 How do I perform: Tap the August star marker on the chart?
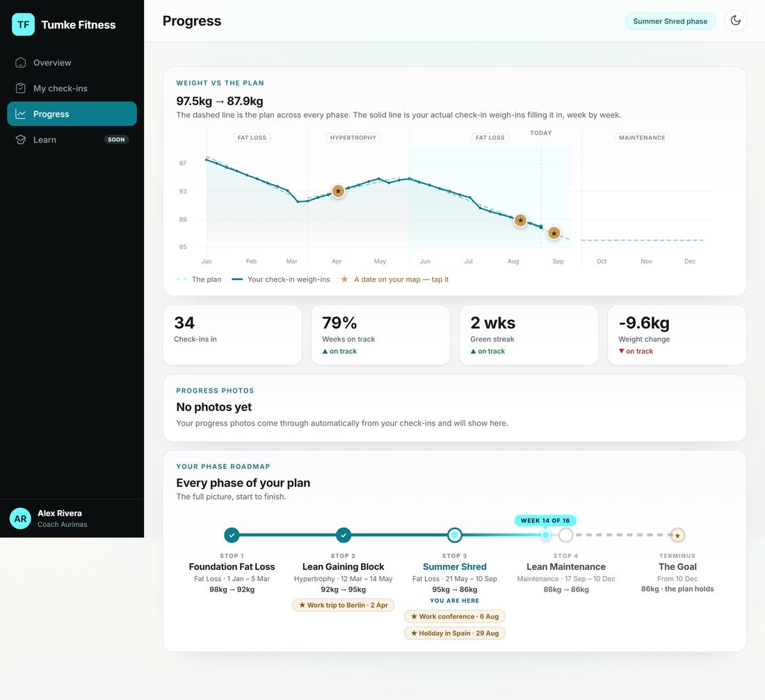521,220
